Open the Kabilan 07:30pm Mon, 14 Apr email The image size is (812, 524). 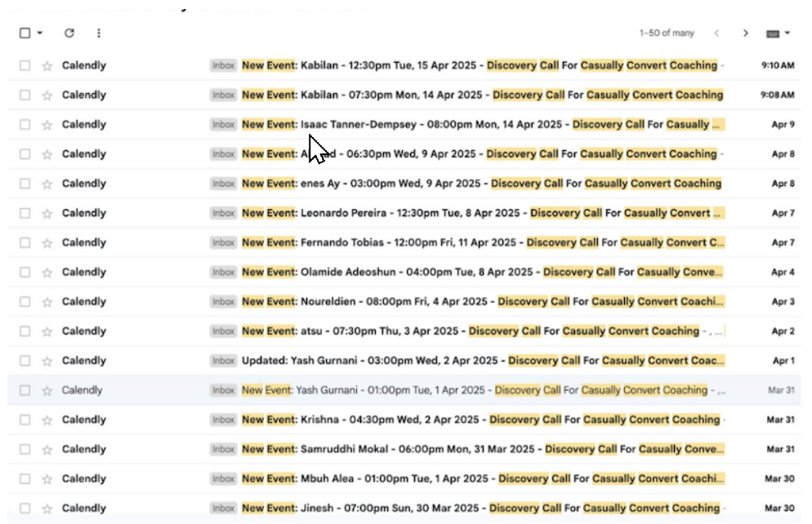click(404, 95)
